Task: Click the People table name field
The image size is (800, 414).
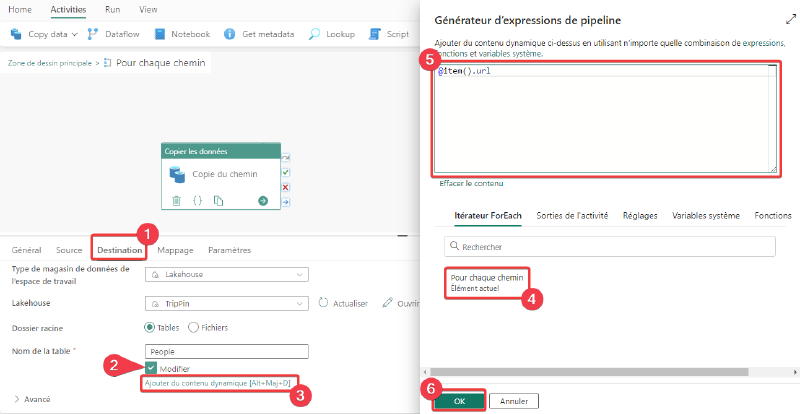Action: 227,352
